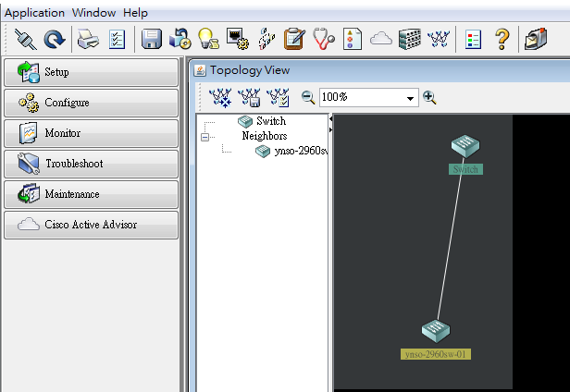Select ynso-2960sw device in tree
This screenshot has width=570, height=392.
click(x=300, y=151)
